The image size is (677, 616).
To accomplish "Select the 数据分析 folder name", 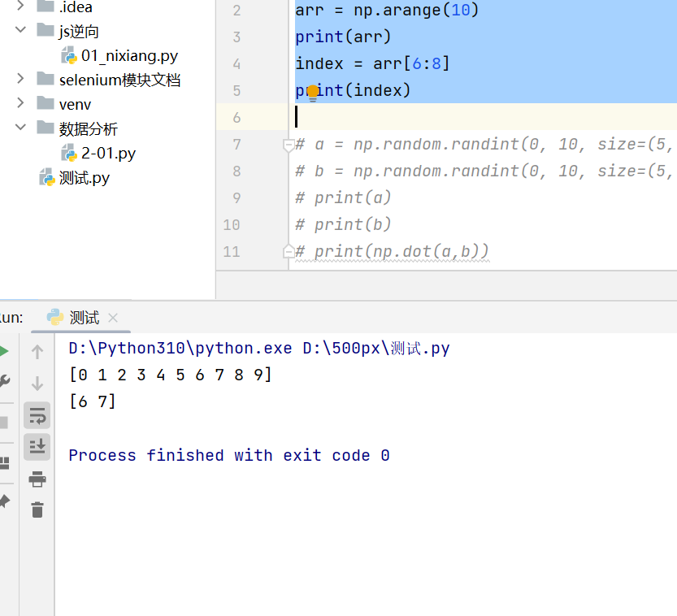I will pyautogui.click(x=88, y=128).
